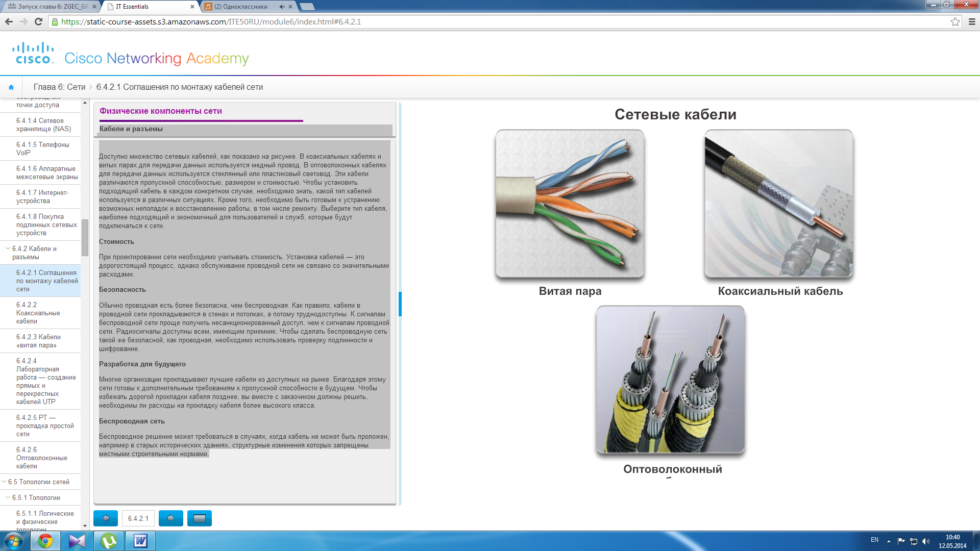The image size is (980, 551).
Task: Click the browser back arrow
Action: (9, 21)
